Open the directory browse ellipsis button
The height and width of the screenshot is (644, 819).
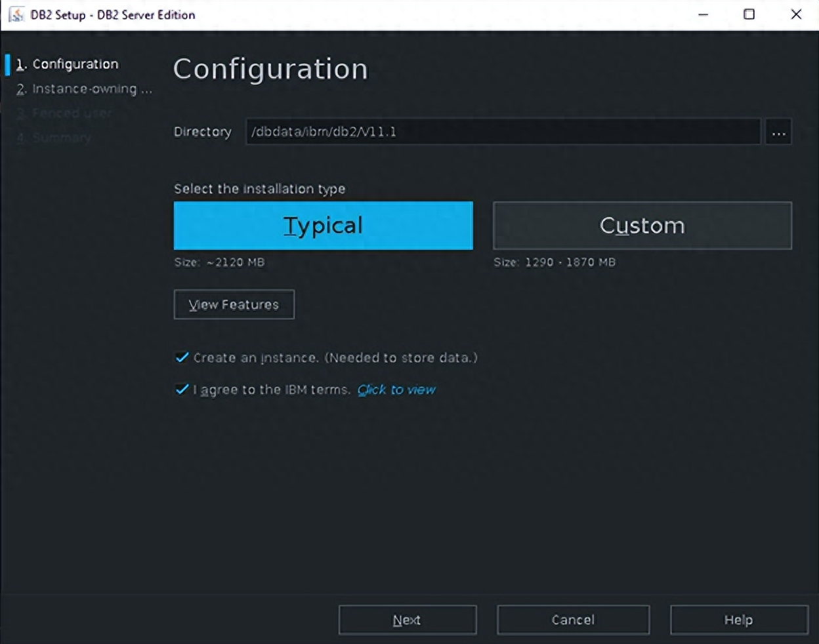tap(778, 132)
